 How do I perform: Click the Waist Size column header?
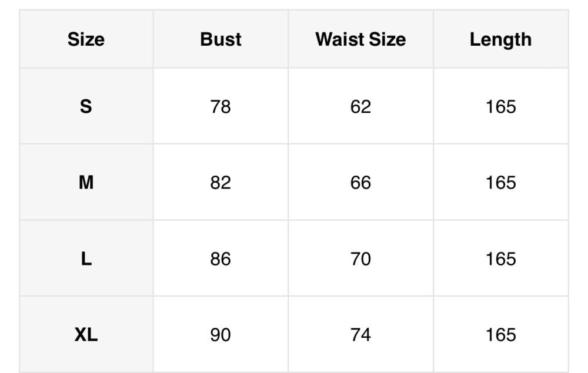pyautogui.click(x=360, y=39)
